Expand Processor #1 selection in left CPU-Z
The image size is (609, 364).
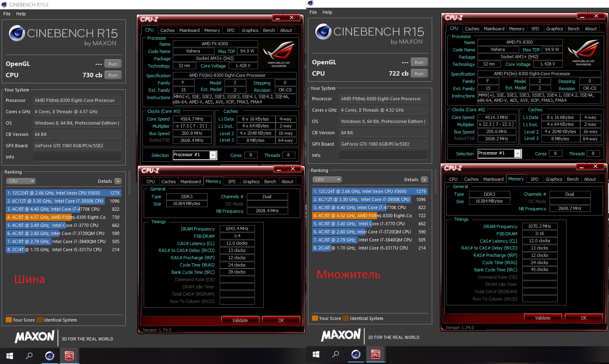[x=213, y=155]
